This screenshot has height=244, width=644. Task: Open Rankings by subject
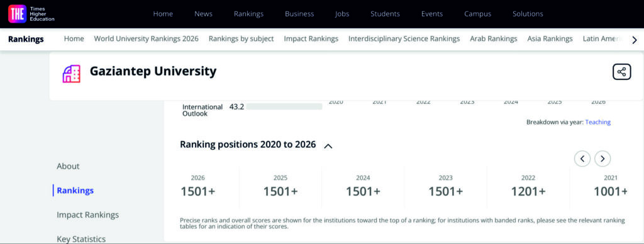(x=241, y=38)
